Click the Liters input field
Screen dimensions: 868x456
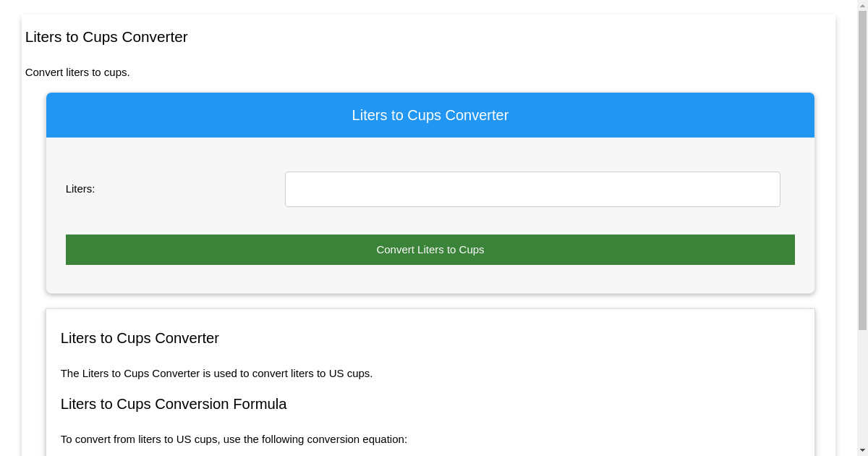(x=532, y=189)
